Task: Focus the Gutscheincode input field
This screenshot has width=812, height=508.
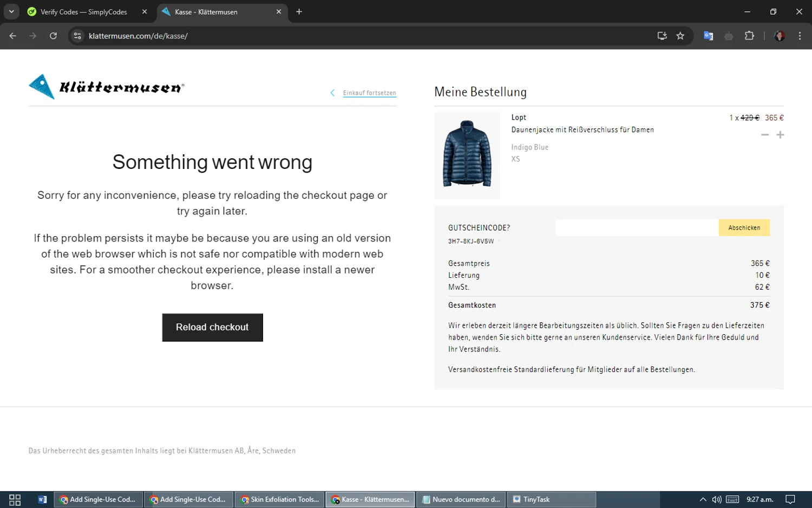Action: pyautogui.click(x=637, y=228)
